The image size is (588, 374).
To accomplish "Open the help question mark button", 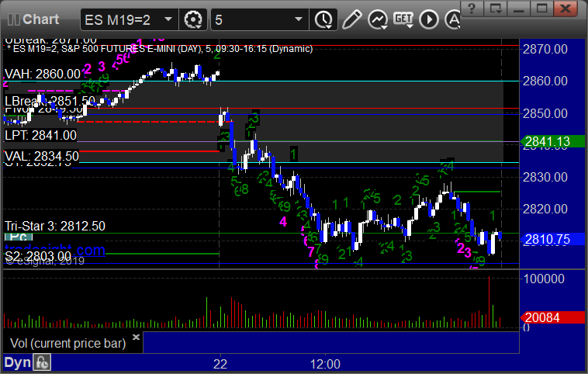I will tap(472, 9).
